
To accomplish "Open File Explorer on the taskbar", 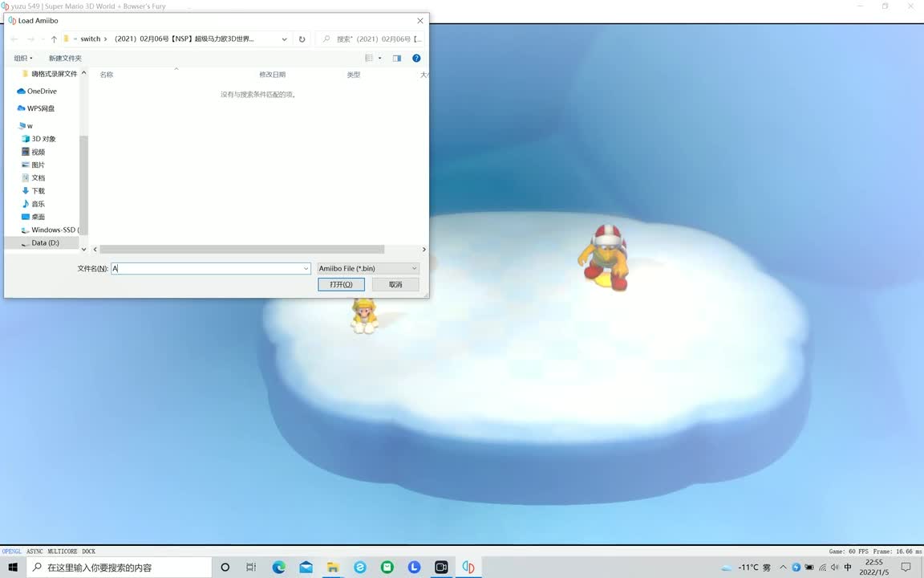I will (333, 568).
